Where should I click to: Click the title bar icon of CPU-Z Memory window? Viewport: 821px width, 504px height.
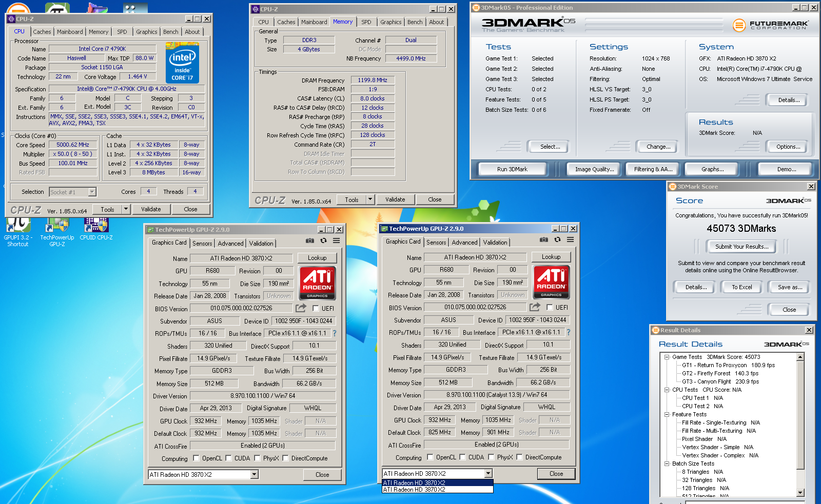[256, 9]
